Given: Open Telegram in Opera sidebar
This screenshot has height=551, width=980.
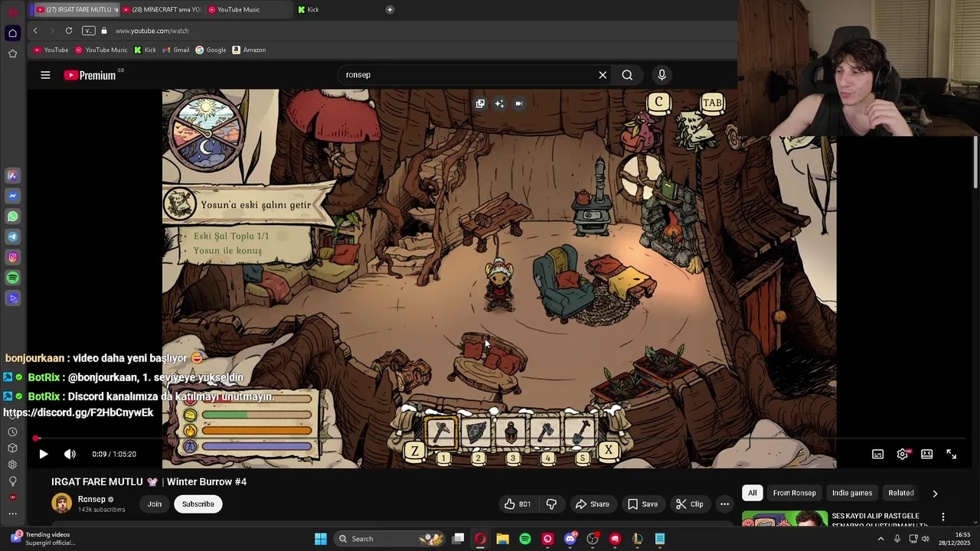Looking at the screenshot, I should (x=12, y=236).
